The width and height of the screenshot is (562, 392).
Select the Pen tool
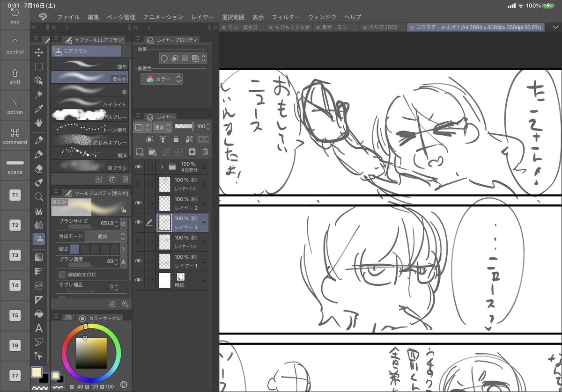[39, 140]
